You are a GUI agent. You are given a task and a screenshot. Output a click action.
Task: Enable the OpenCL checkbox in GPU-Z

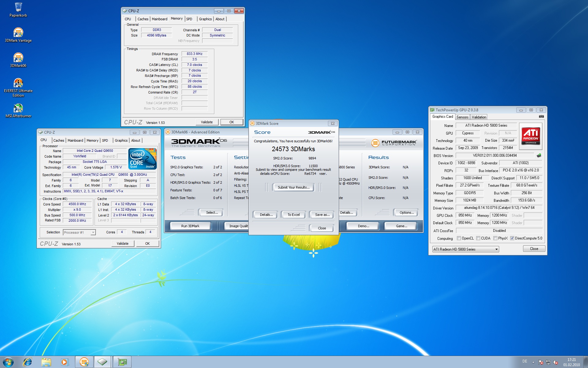pos(459,238)
